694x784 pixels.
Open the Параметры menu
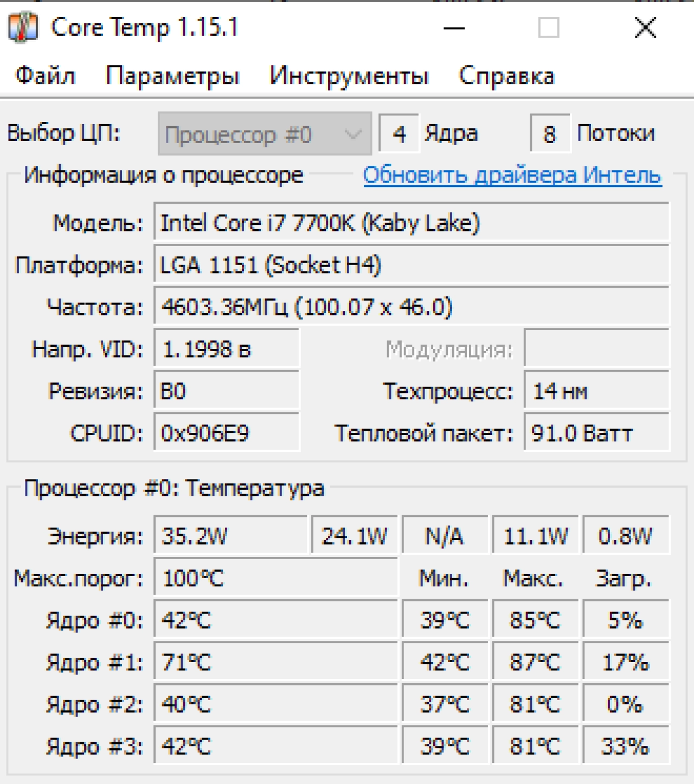(172, 75)
